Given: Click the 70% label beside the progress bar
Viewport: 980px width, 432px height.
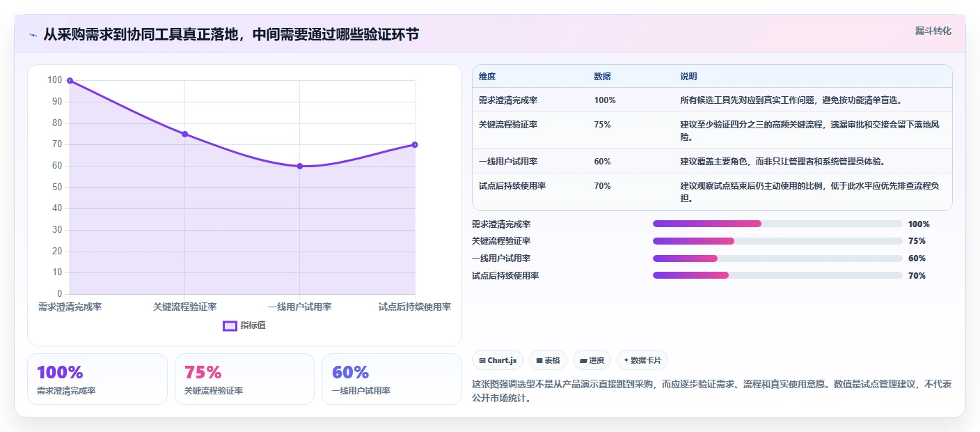Looking at the screenshot, I should pos(917,276).
